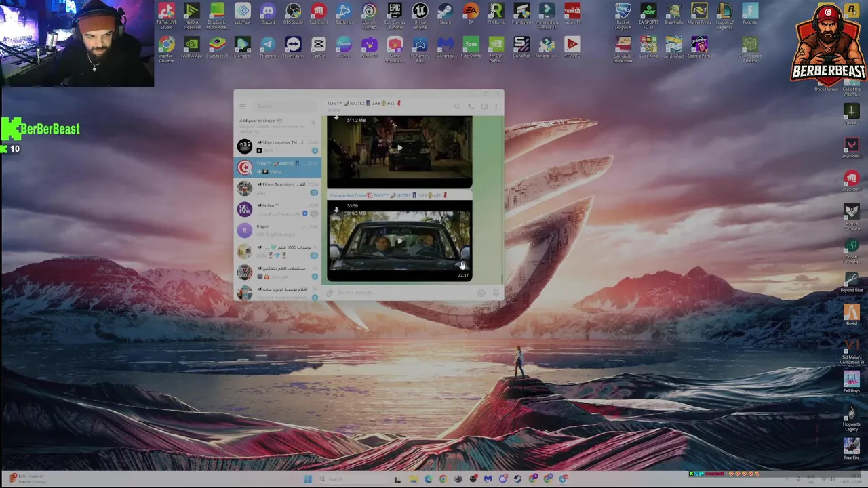Open Discord desktop shortcut
Screen dimensions: 868x488
[268, 14]
